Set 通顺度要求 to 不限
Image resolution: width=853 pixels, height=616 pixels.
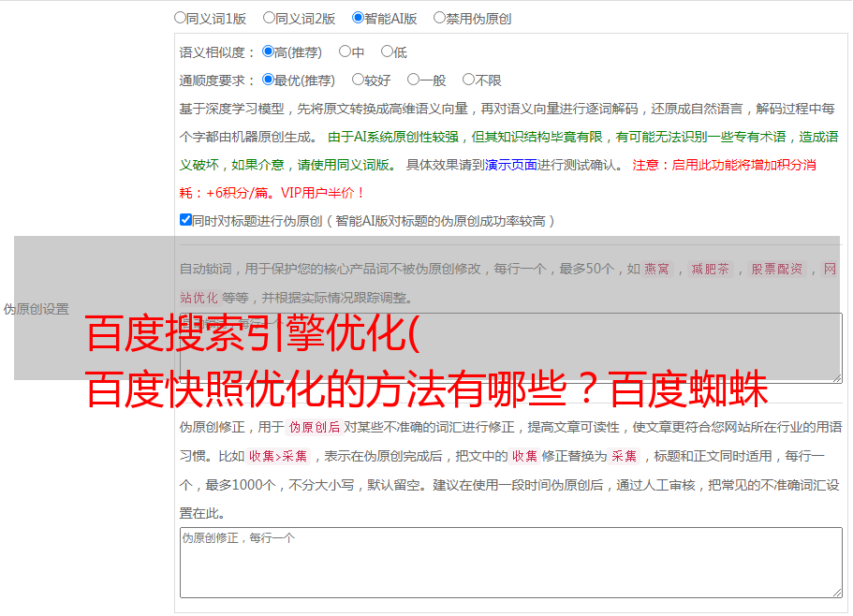click(468, 80)
